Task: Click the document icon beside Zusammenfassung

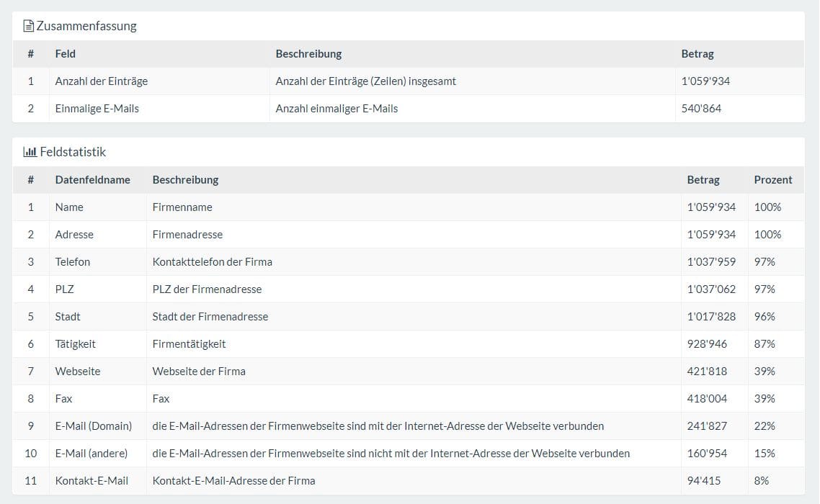Action: [x=28, y=27]
